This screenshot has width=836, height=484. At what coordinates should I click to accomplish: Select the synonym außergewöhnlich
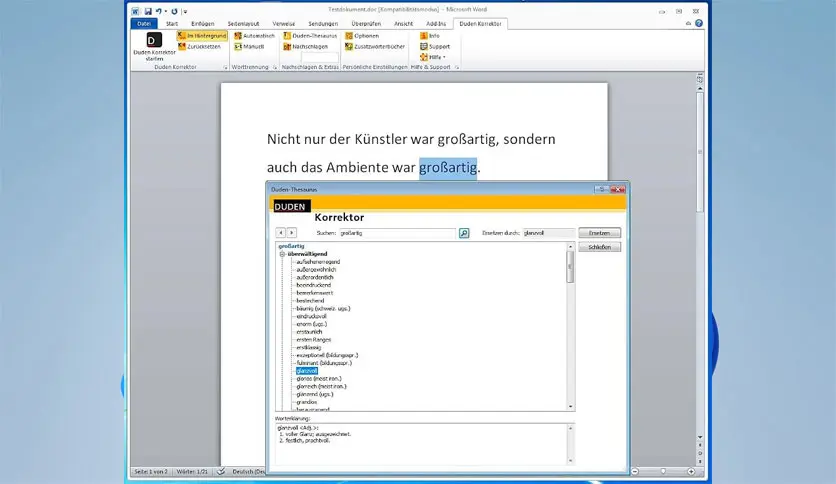(x=316, y=270)
